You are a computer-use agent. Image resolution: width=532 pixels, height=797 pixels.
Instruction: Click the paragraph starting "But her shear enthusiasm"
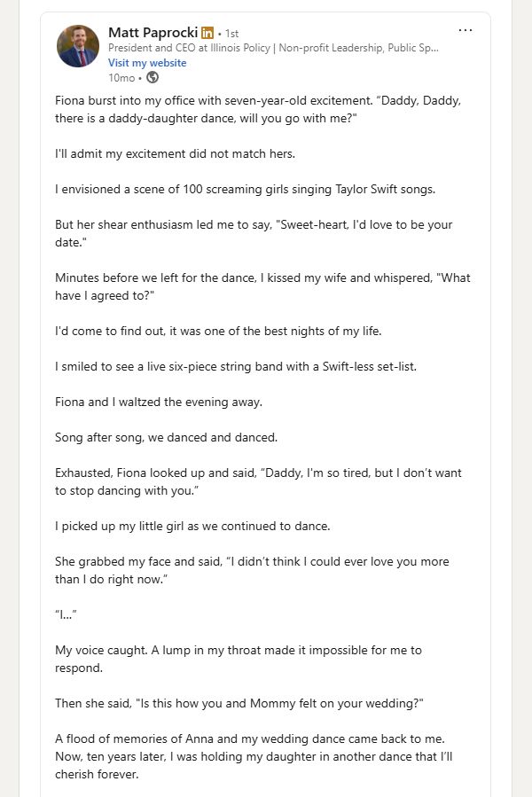(x=254, y=233)
